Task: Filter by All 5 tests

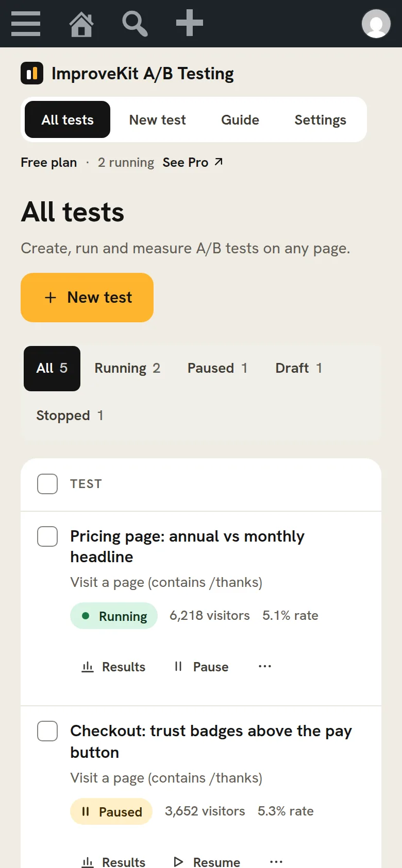Action: pos(52,369)
